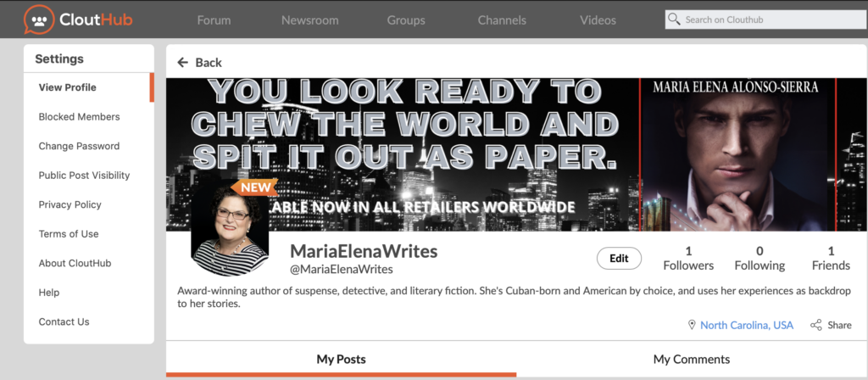868x380 pixels.
Task: Open the Groups page
Action: click(406, 20)
